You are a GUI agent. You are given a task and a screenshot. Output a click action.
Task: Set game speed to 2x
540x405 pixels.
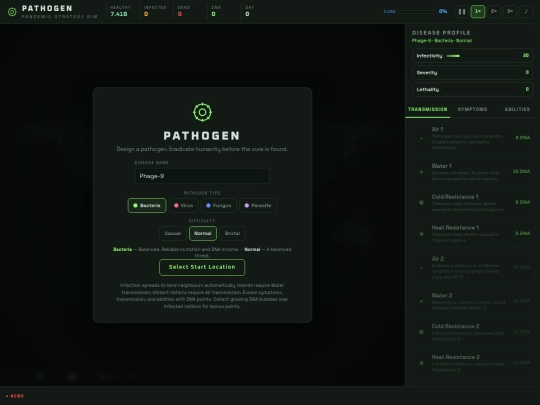click(x=494, y=12)
